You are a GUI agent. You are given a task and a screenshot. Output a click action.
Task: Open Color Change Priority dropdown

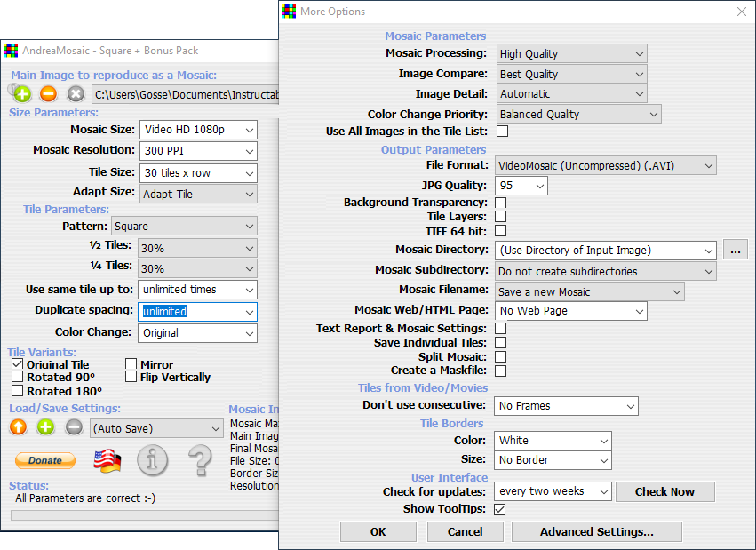point(578,115)
